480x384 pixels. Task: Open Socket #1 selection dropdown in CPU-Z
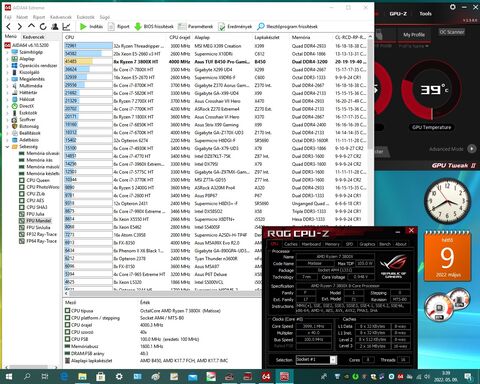333,360
